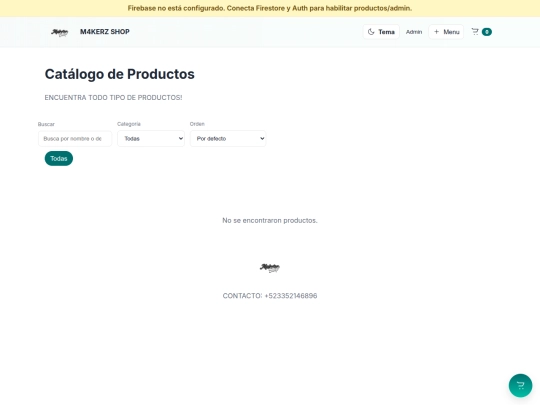Click the plus Menu button
Viewport: 540px width, 405px height.
tap(446, 32)
